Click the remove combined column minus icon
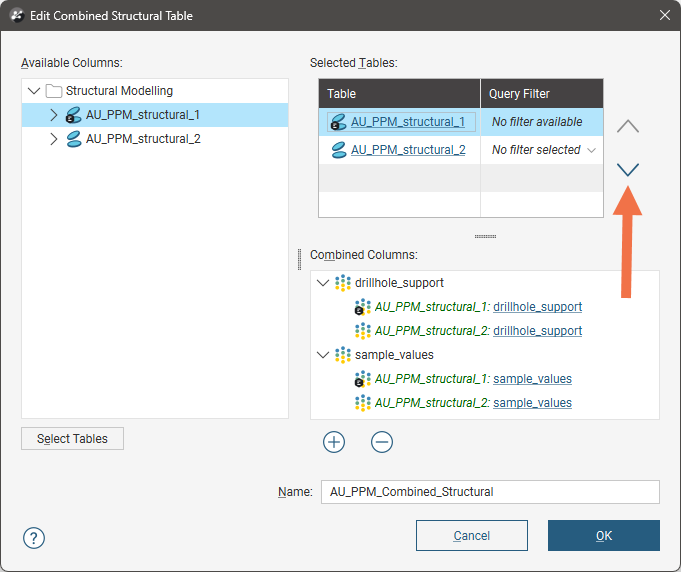This screenshot has width=681, height=572. click(x=382, y=442)
